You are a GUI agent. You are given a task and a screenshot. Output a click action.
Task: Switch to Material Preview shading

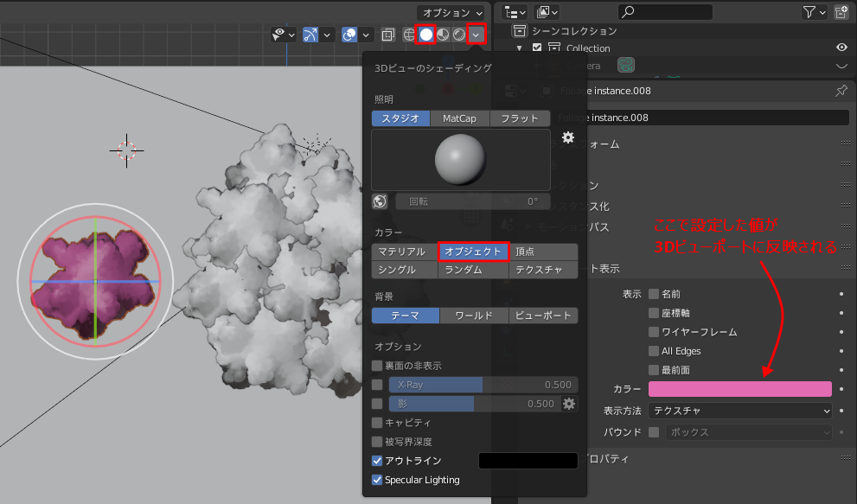coord(441,35)
